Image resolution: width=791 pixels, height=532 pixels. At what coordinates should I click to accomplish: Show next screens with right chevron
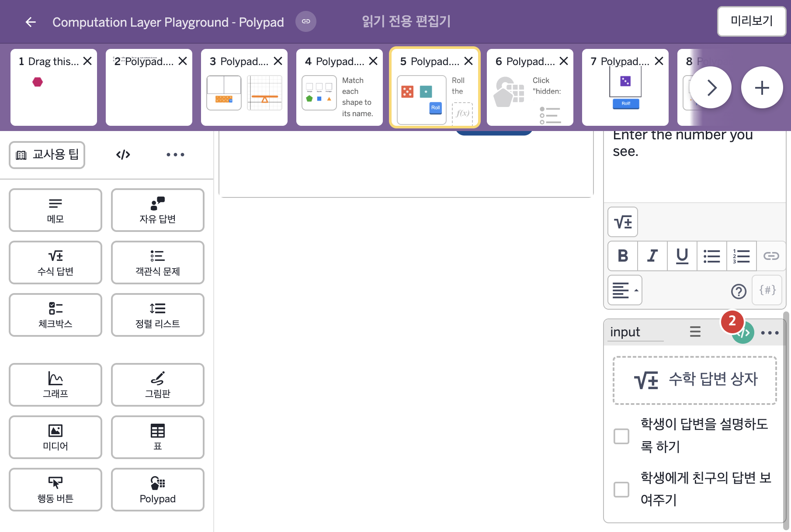pos(711,87)
